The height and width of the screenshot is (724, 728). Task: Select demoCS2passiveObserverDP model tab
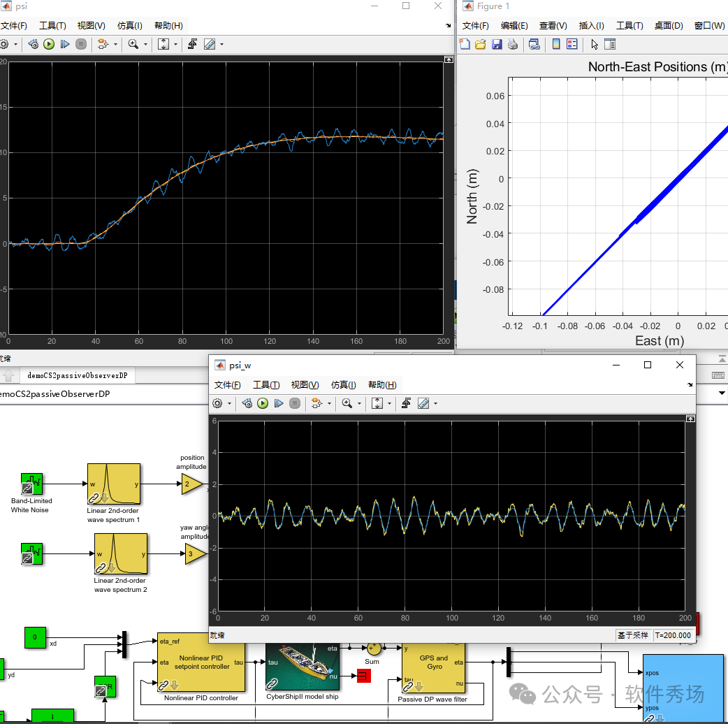(x=77, y=375)
